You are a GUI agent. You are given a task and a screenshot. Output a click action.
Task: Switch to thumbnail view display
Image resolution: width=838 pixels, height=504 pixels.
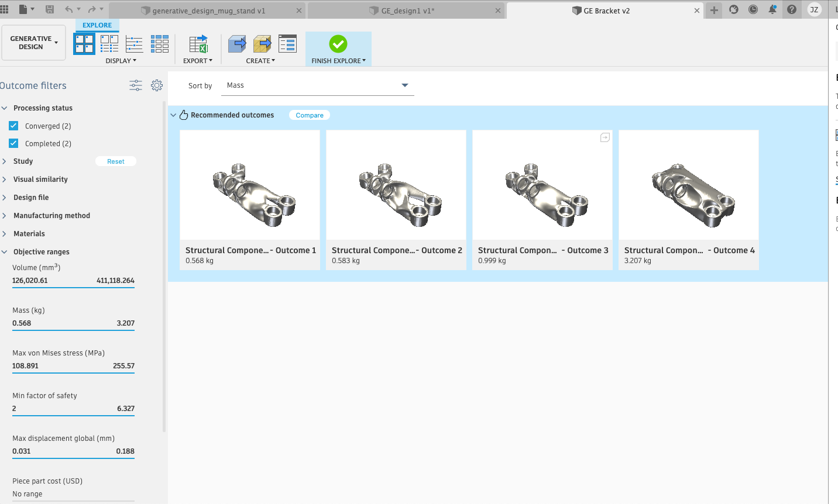(x=84, y=44)
